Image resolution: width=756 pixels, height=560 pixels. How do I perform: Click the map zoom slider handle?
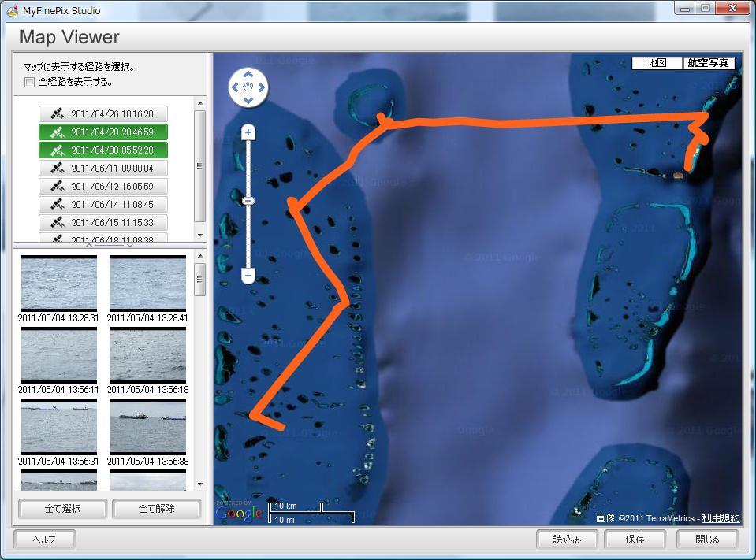point(248,201)
